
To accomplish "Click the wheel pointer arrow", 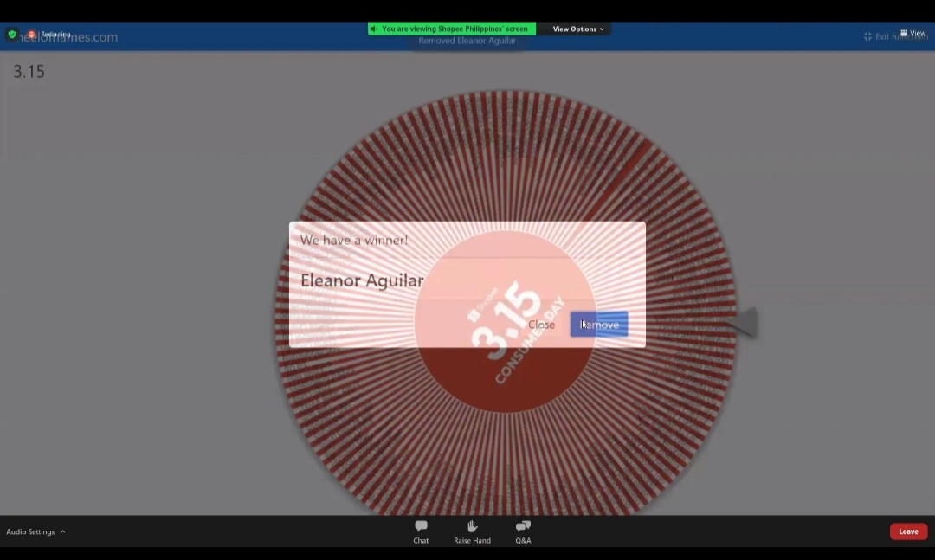I will point(742,323).
